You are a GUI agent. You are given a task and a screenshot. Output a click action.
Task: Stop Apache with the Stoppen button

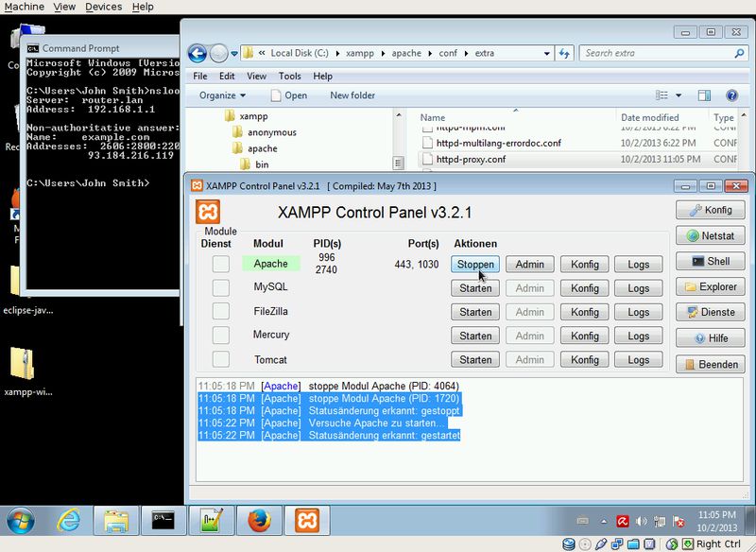(x=475, y=265)
